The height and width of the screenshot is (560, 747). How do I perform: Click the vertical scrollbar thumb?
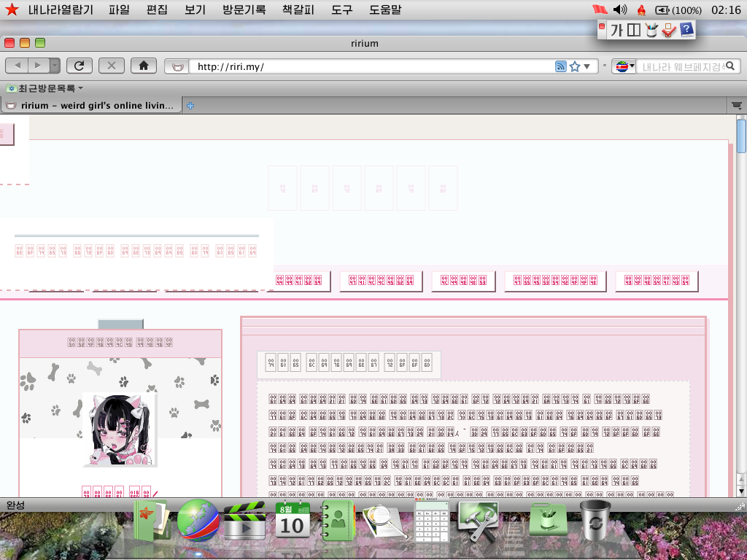pyautogui.click(x=741, y=136)
